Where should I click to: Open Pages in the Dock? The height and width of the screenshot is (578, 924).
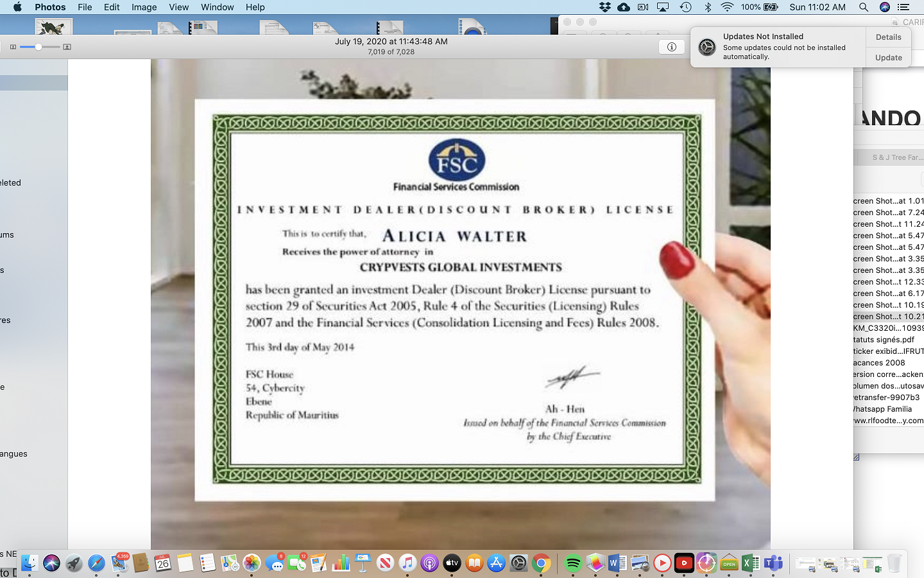click(x=319, y=563)
